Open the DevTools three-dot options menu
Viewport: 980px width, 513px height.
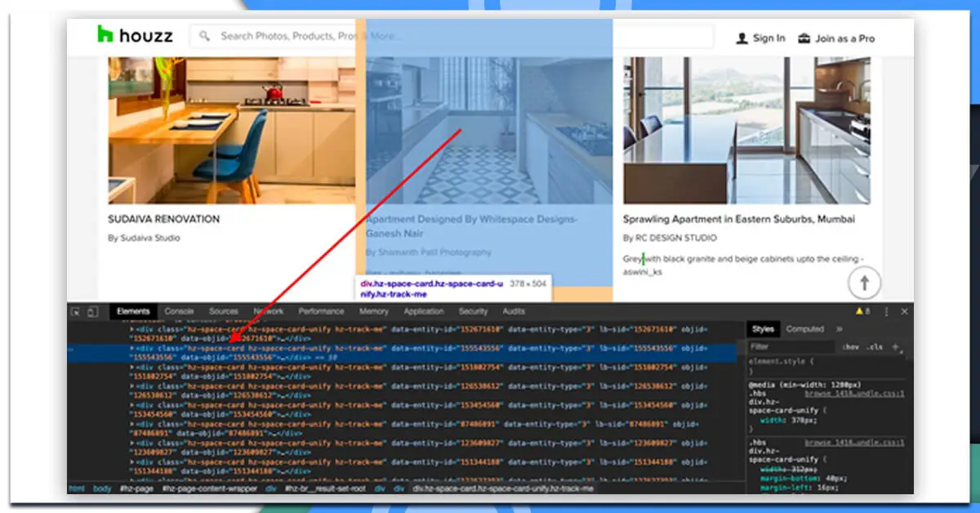click(x=886, y=311)
